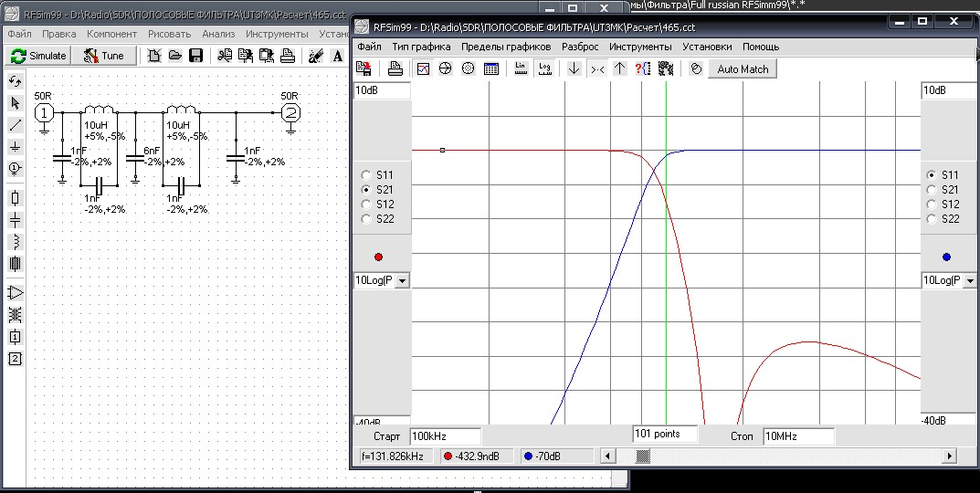Select the amplifier triangle component tool
Image resolution: width=980 pixels, height=493 pixels.
tap(16, 292)
